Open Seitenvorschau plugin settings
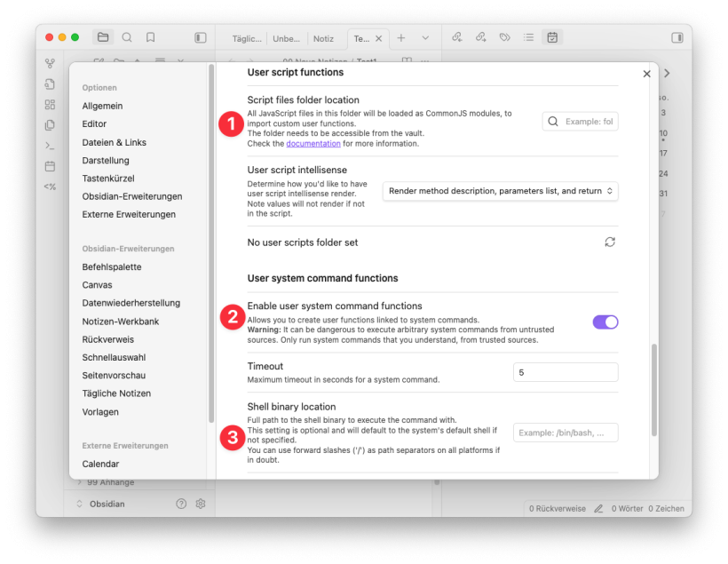Image resolution: width=728 pixels, height=564 pixels. coord(114,376)
